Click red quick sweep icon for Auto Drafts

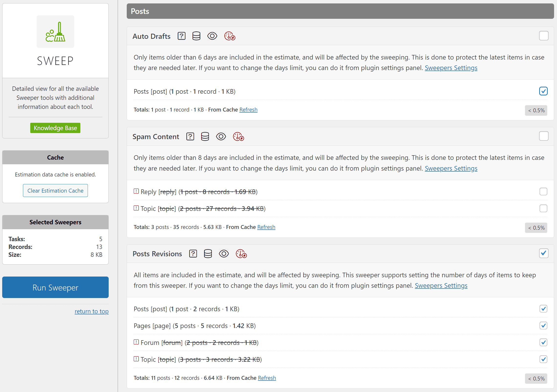[230, 36]
